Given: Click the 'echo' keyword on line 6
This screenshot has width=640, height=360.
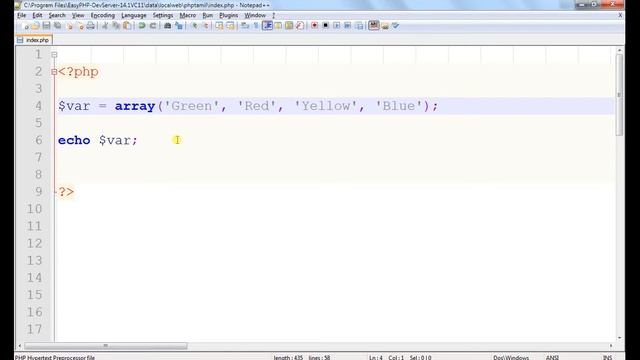Looking at the screenshot, I should click(74, 140).
